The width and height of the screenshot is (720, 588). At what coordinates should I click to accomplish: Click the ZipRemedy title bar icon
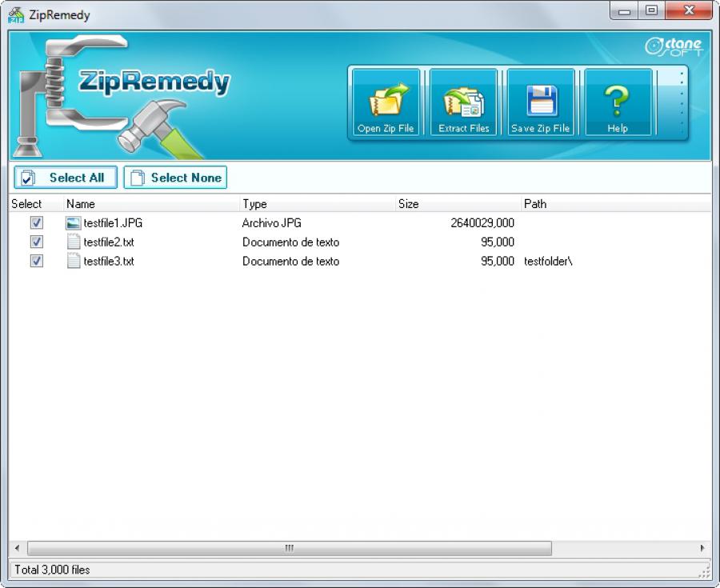[x=16, y=15]
